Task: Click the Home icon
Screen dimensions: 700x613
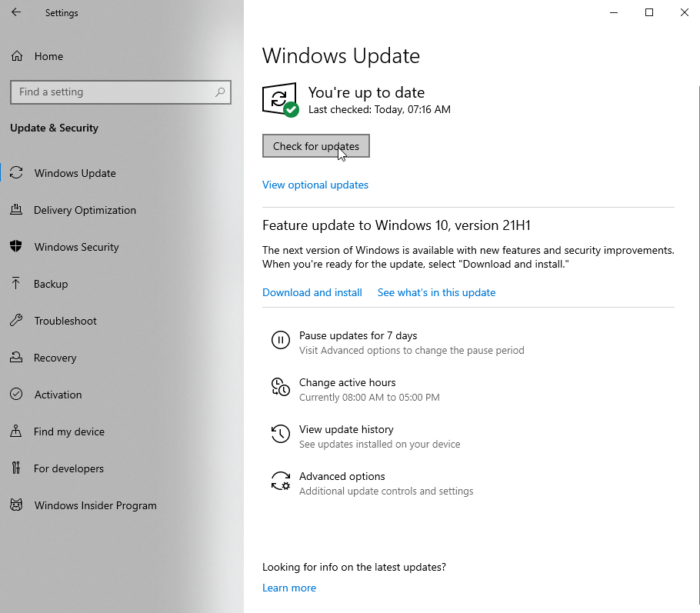Action: (15, 56)
